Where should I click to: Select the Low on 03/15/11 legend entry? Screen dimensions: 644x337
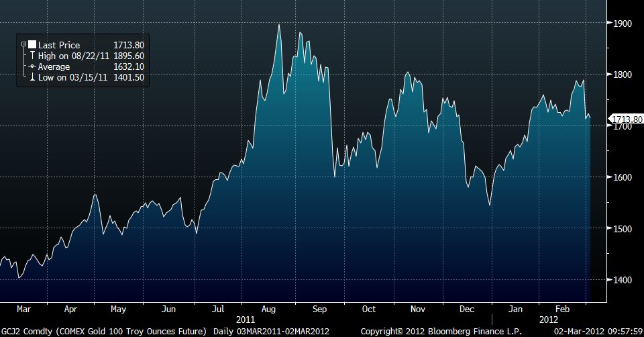point(72,78)
